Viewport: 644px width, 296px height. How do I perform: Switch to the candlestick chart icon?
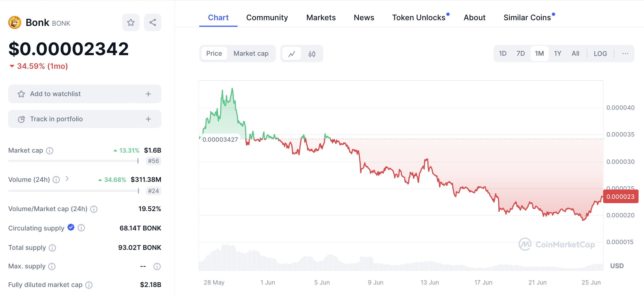pyautogui.click(x=312, y=54)
